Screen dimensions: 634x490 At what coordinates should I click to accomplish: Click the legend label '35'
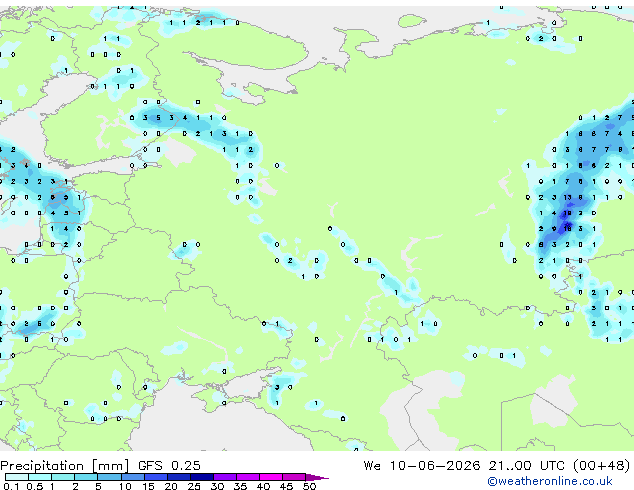[241, 486]
